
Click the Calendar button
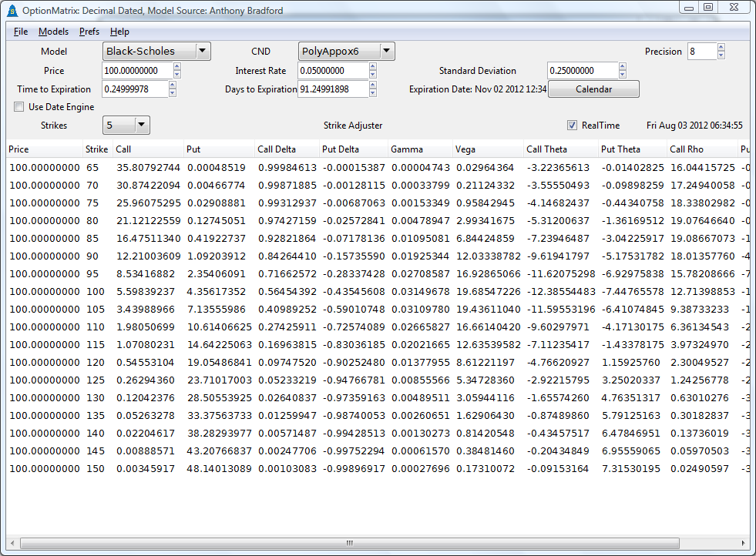coord(593,89)
